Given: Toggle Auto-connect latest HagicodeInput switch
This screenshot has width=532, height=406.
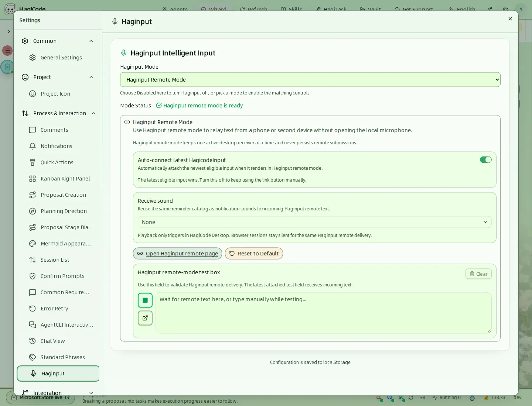Looking at the screenshot, I should pos(485,160).
